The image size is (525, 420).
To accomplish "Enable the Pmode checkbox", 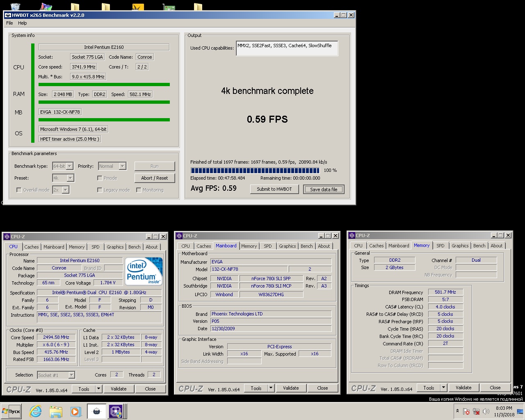I will coord(100,178).
